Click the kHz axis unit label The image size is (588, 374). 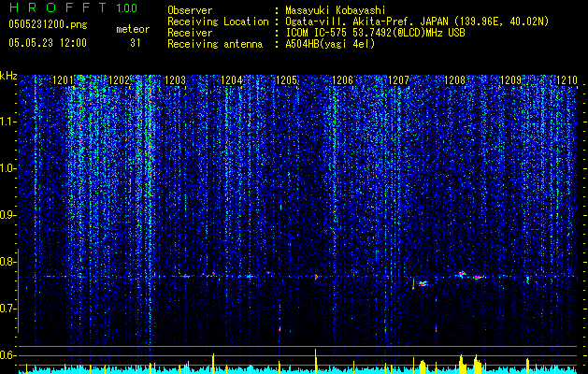[x=8, y=76]
